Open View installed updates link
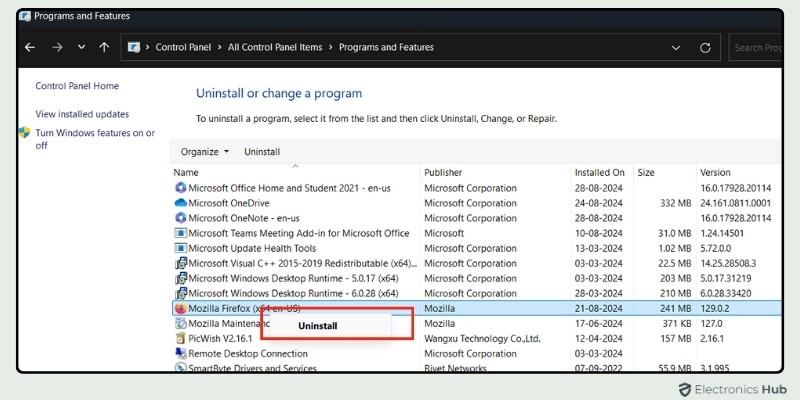800x400 pixels. [82, 114]
